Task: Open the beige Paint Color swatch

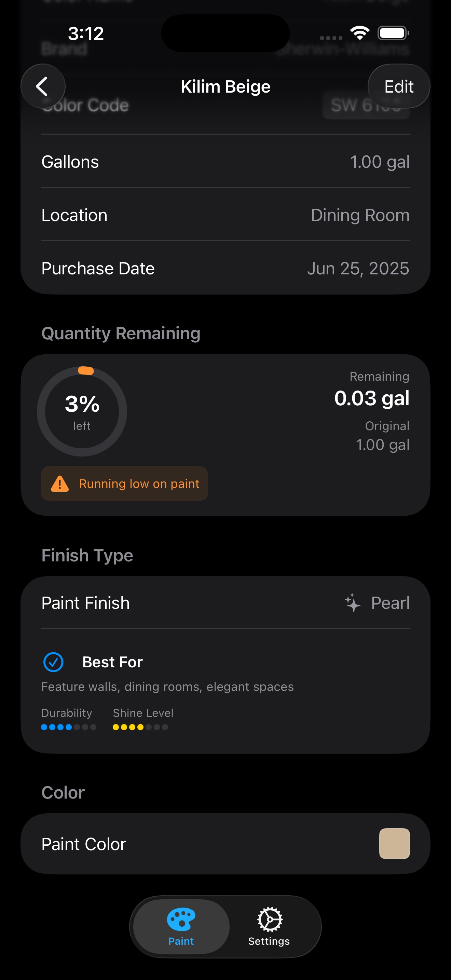Action: [x=394, y=843]
